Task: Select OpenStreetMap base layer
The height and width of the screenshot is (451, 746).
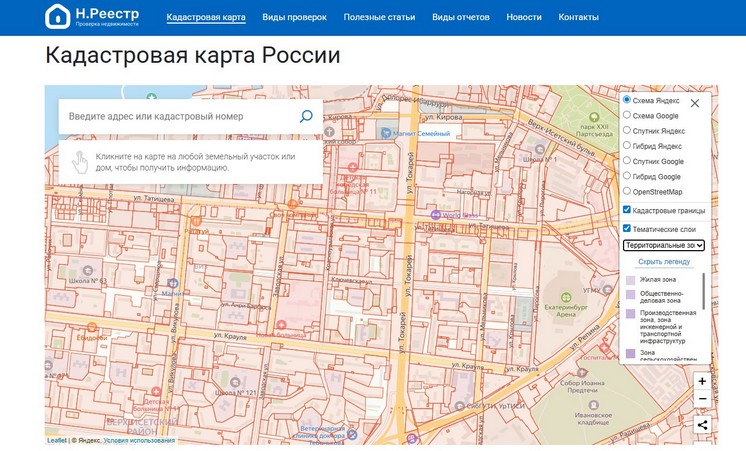Action: (627, 190)
